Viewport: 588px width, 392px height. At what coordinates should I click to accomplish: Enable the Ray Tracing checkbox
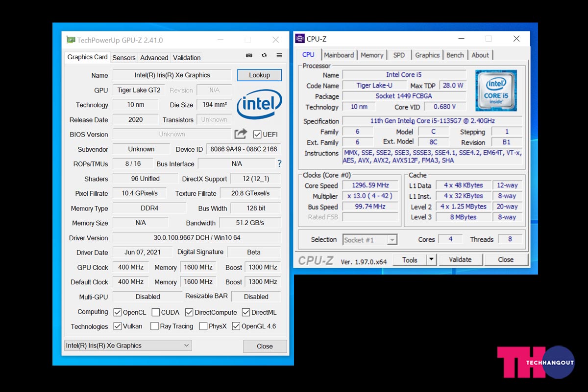[154, 326]
